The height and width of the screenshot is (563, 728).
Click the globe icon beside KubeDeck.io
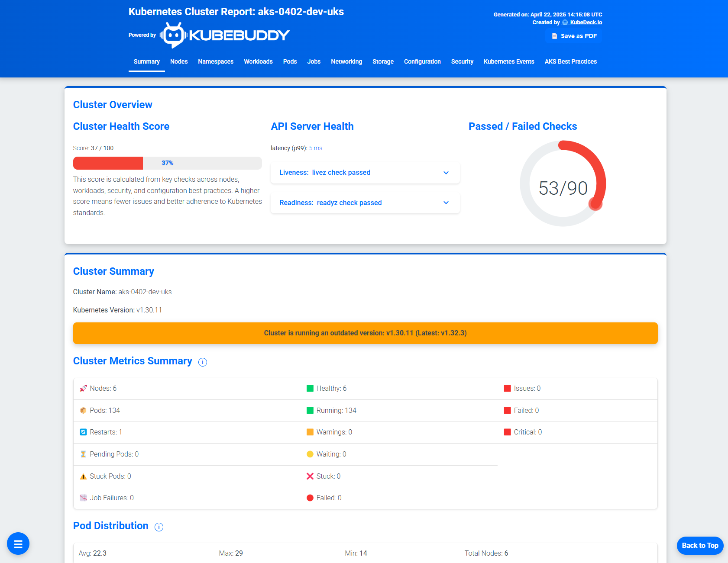[564, 22]
